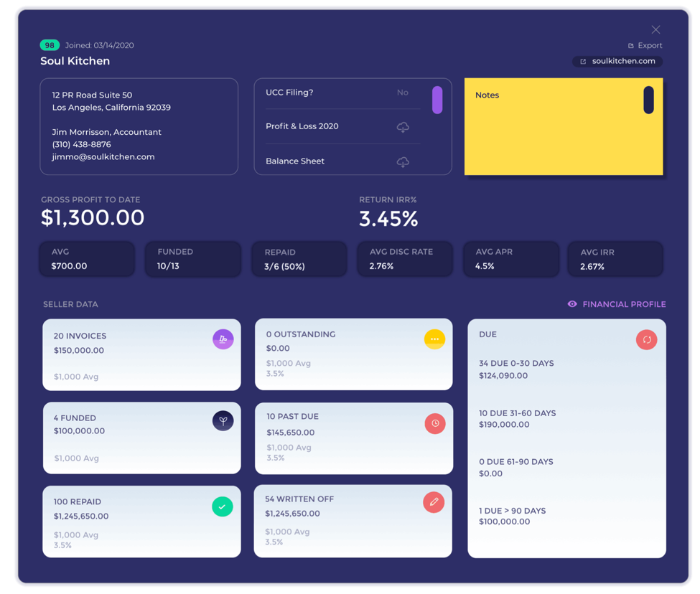
Task: Click inside the yellow Notes area
Action: [564, 127]
